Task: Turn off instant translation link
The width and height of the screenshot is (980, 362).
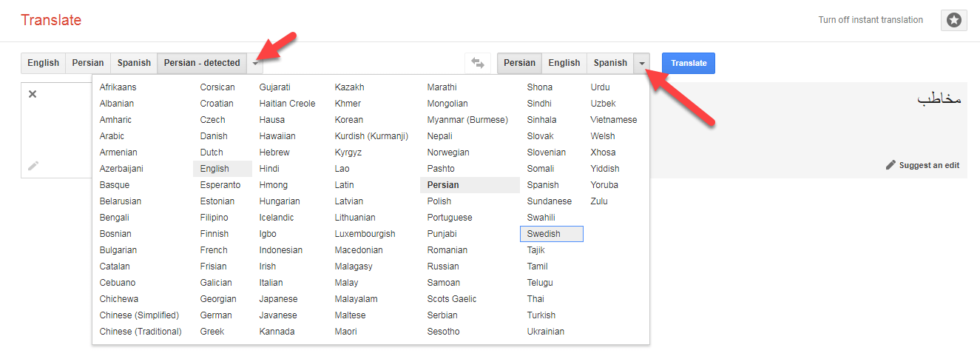Action: click(x=870, y=20)
